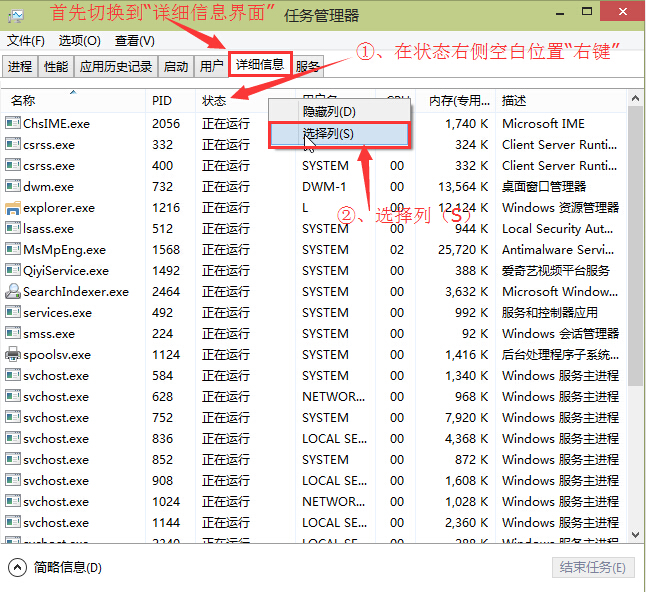Click the 结束任务(E) button
The image size is (646, 592).
tap(593, 567)
